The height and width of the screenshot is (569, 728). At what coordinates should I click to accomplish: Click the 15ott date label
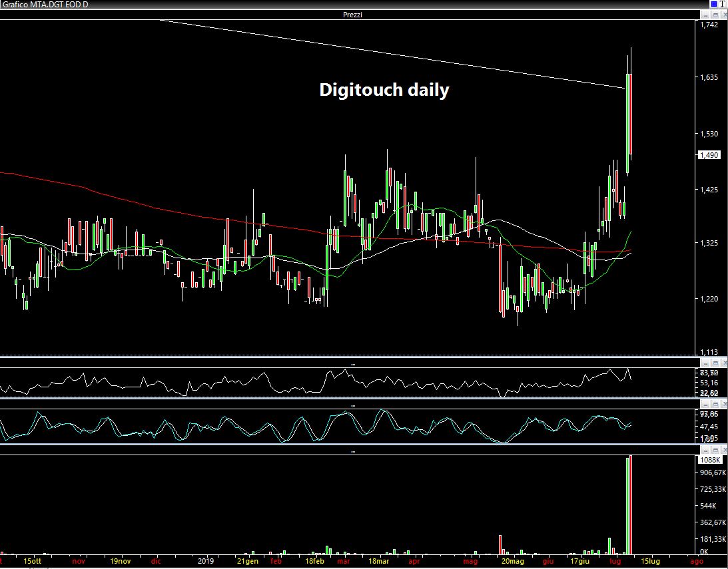(x=32, y=561)
